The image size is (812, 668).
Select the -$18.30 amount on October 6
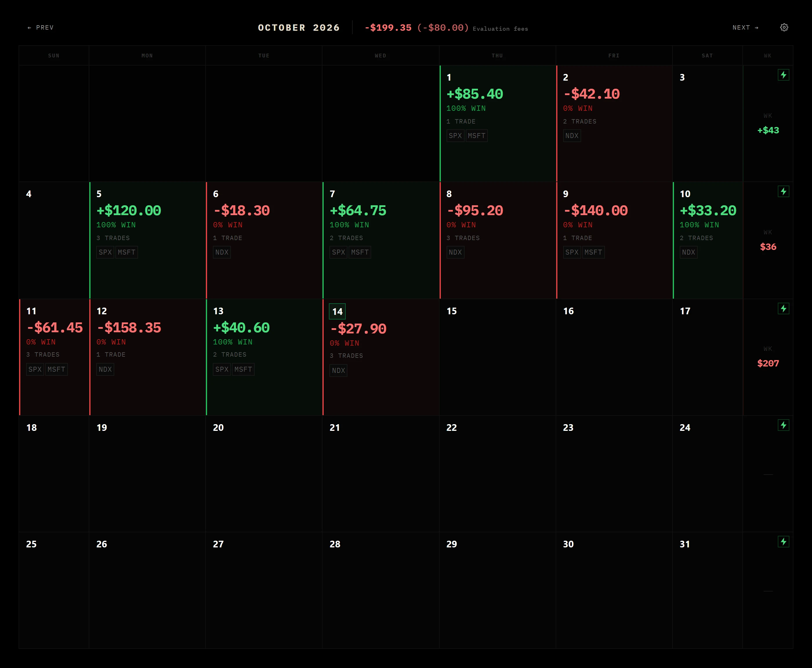click(241, 210)
